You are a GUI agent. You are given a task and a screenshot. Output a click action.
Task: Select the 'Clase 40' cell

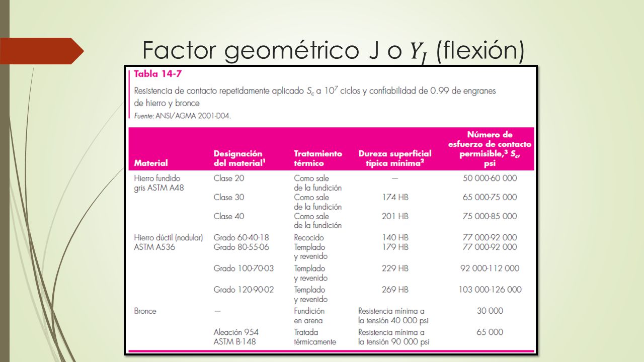[229, 216]
